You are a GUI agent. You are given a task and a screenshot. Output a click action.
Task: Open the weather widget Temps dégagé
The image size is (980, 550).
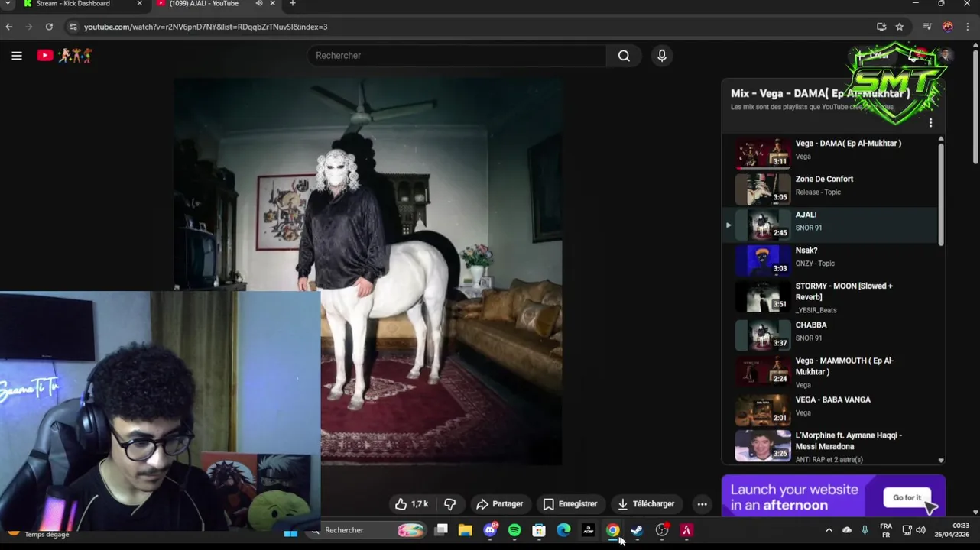[x=38, y=533]
